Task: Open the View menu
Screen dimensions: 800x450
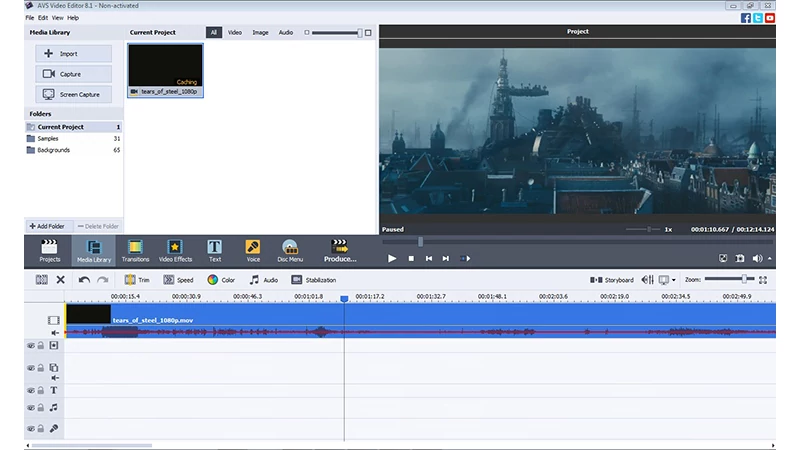Action: tap(58, 18)
